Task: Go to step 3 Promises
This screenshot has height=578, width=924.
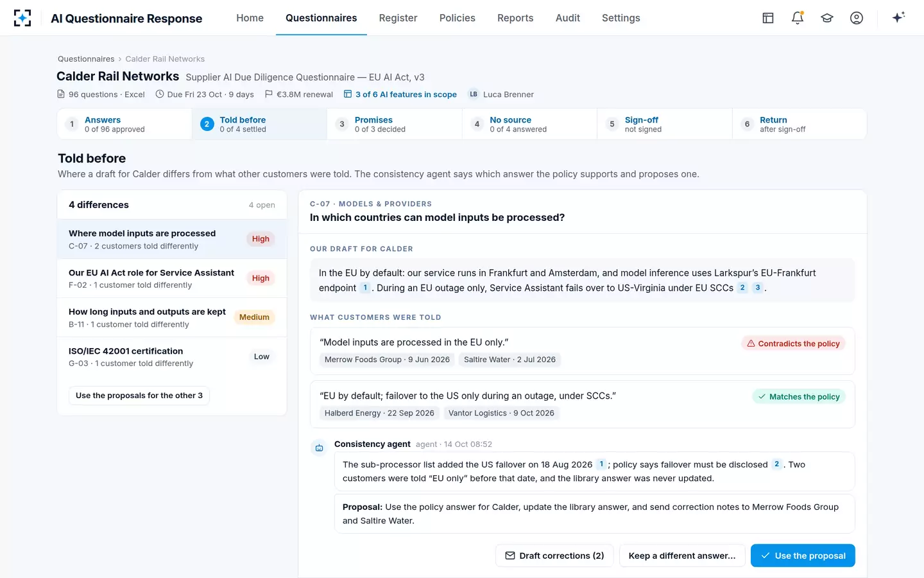Action: [x=395, y=124]
